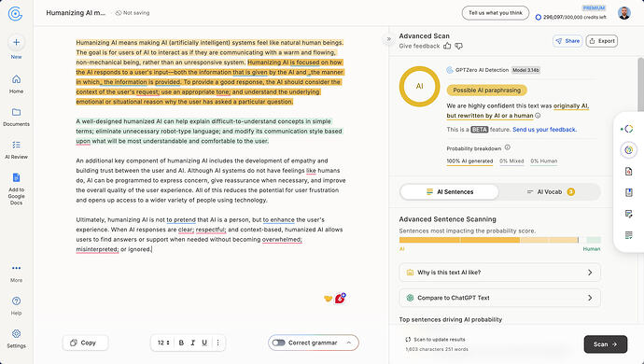Collapse the scan panel with double-chevron
The height and width of the screenshot is (364, 644).
tap(388, 39)
